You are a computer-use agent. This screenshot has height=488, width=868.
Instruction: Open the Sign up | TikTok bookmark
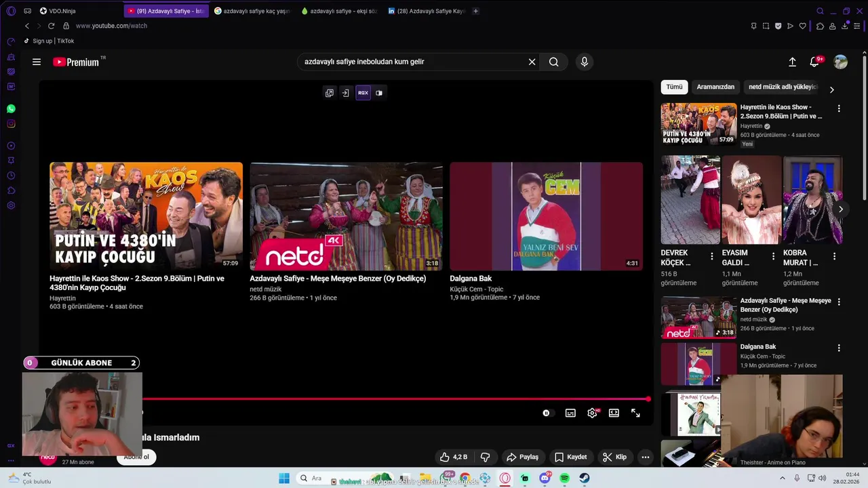tap(49, 41)
